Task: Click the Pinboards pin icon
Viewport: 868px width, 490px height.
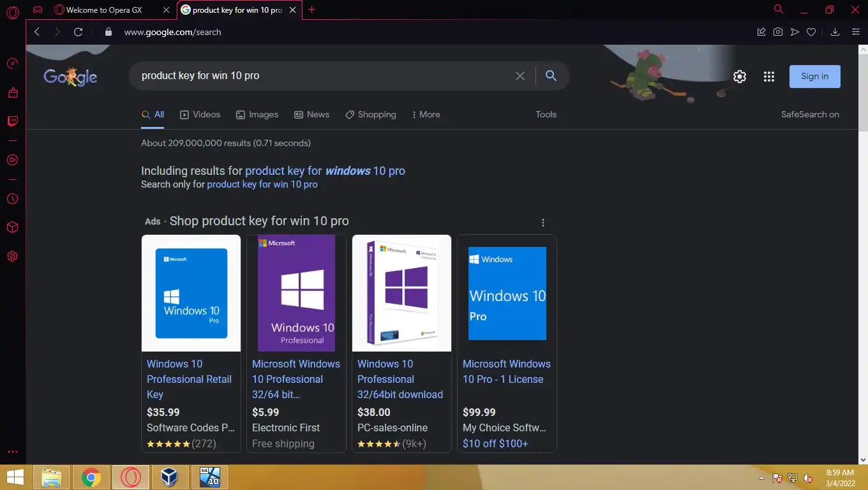Action: pyautogui.click(x=761, y=32)
